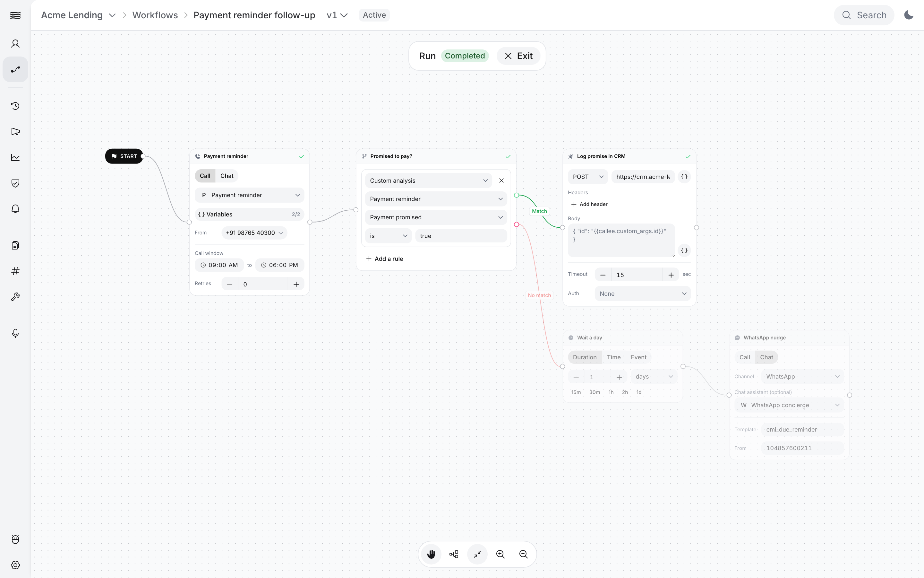Open the campaigns megaphone sidebar icon
Image resolution: width=924 pixels, height=578 pixels.
(15, 132)
